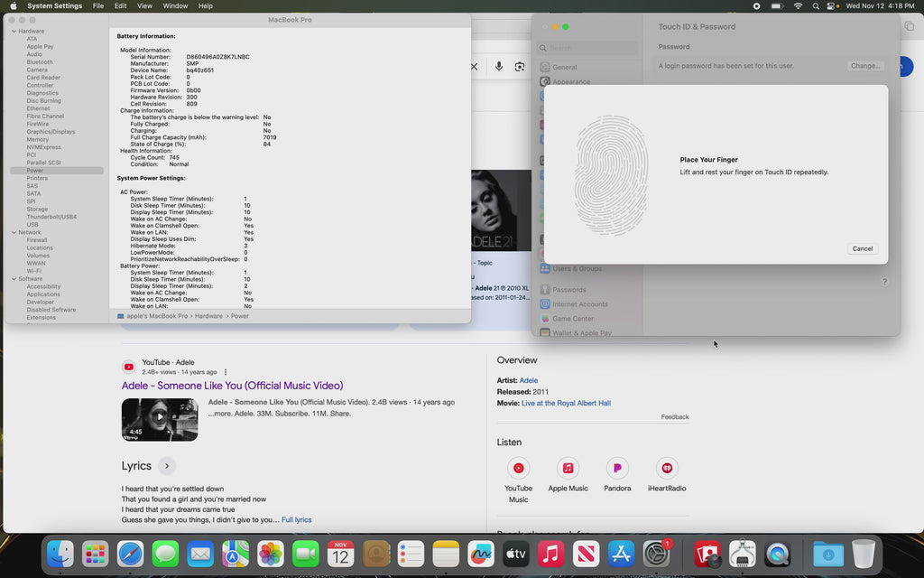Launch the Music app from the Dock

551,554
